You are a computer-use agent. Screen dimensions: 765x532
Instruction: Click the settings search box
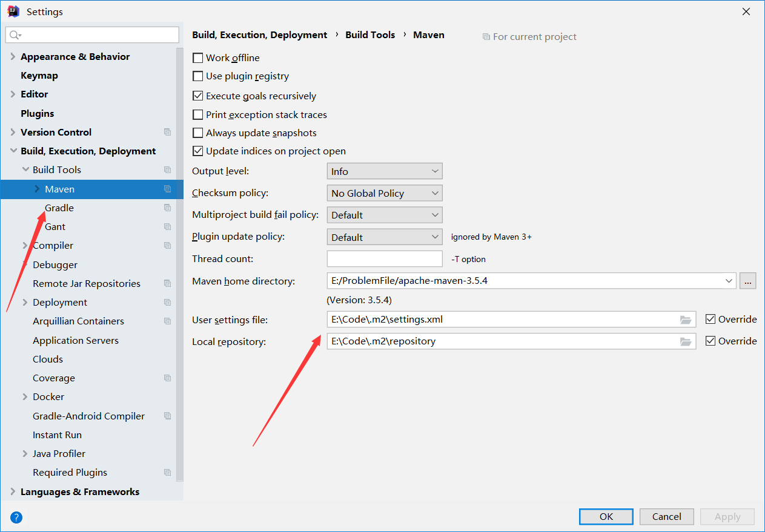tap(92, 35)
